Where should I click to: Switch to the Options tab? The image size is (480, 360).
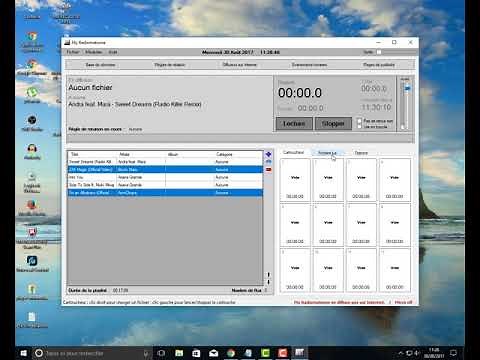(361, 153)
